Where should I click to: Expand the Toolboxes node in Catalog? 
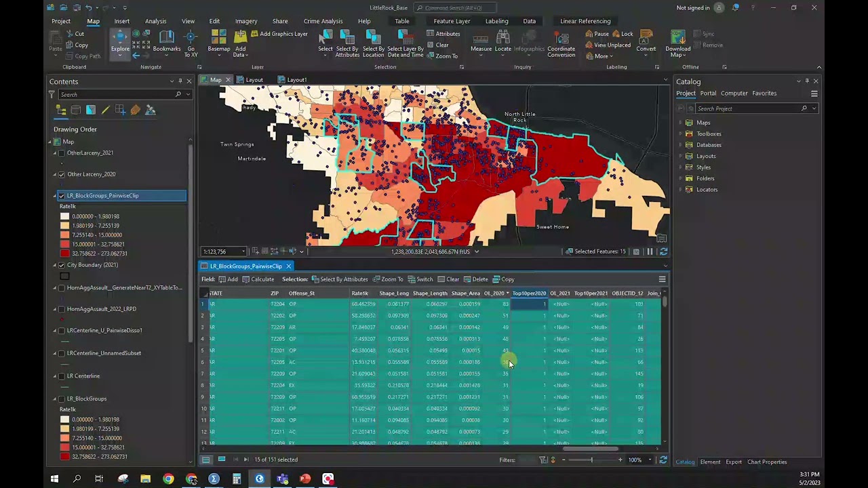click(x=680, y=134)
